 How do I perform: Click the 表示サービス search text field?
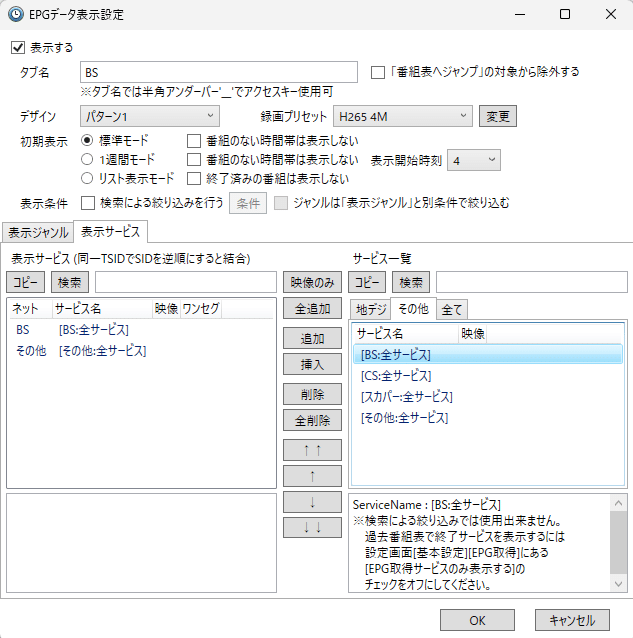coord(186,282)
